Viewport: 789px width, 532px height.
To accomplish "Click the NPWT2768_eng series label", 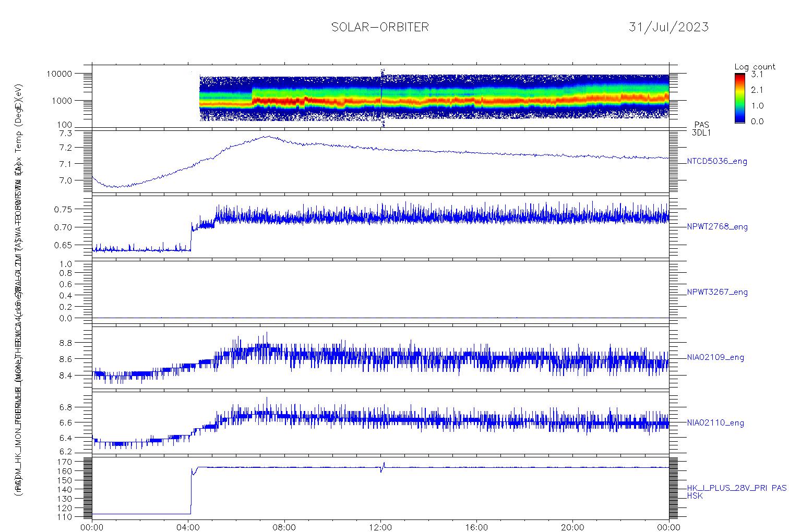I will click(717, 227).
